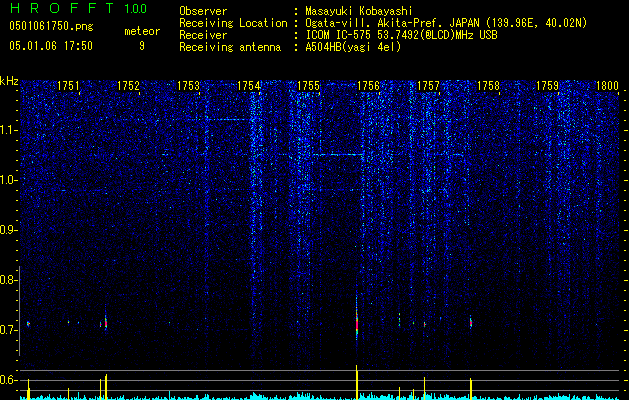
Task: Click the 0.6 kHz frequency label
Action: click(x=8, y=380)
